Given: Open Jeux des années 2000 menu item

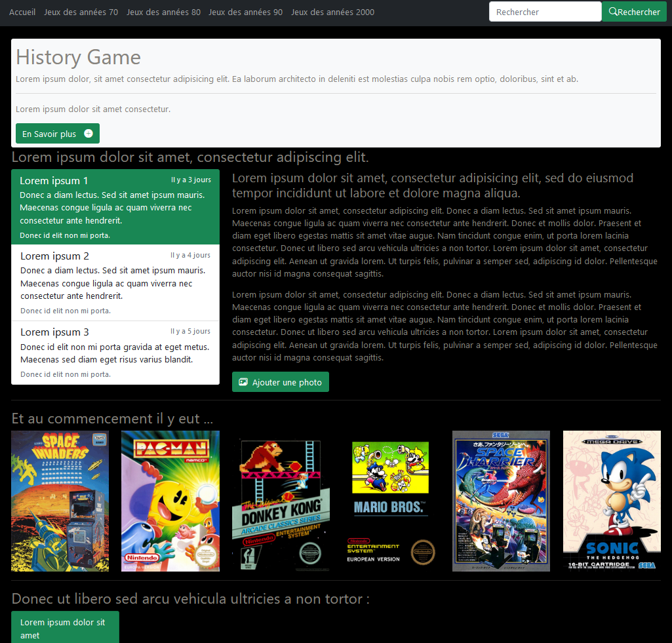Looking at the screenshot, I should [332, 12].
